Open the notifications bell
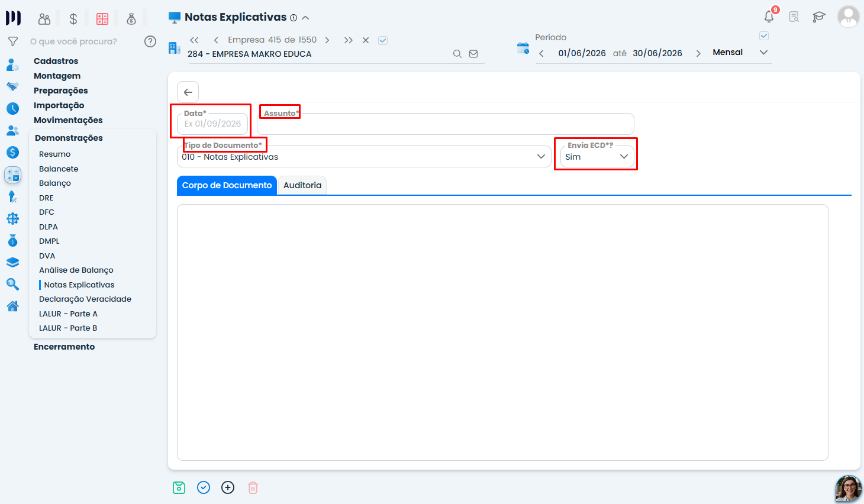Viewport: 864px width, 504px height. (x=769, y=17)
